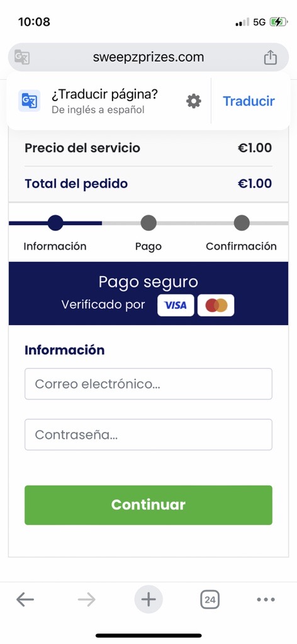
Task: Select the Confirmación step circle
Action: click(x=242, y=223)
